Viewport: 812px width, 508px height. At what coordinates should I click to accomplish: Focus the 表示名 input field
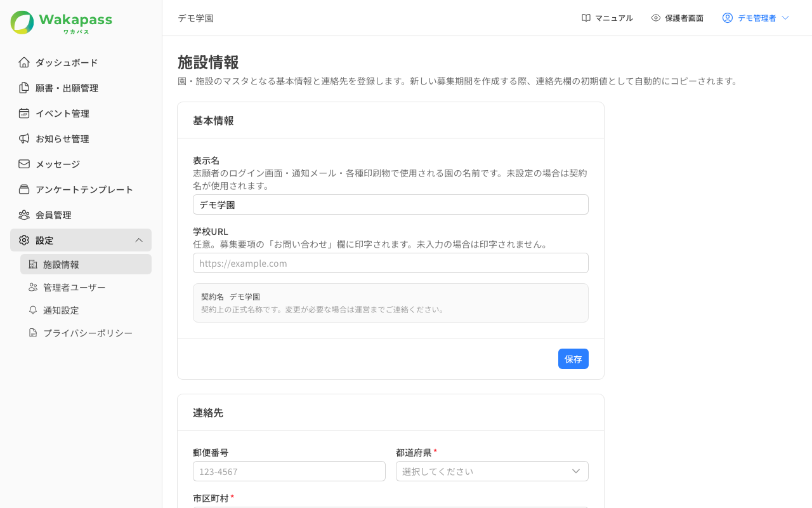[x=391, y=204]
